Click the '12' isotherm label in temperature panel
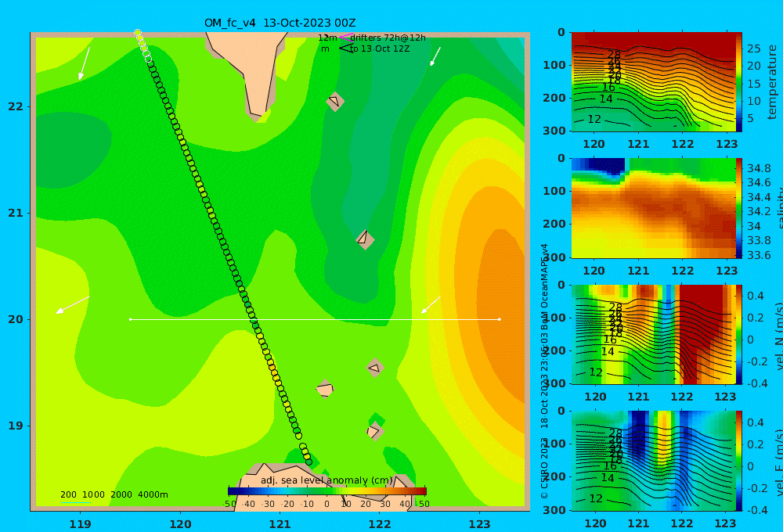The image size is (783, 532). click(594, 119)
